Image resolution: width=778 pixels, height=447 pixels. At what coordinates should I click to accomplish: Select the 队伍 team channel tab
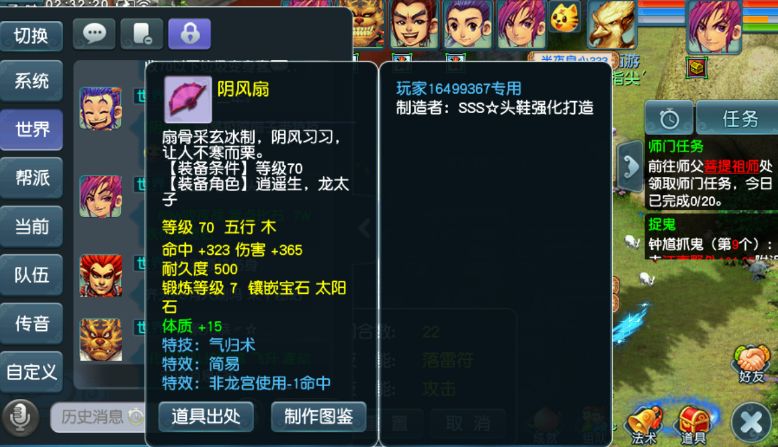pos(32,275)
